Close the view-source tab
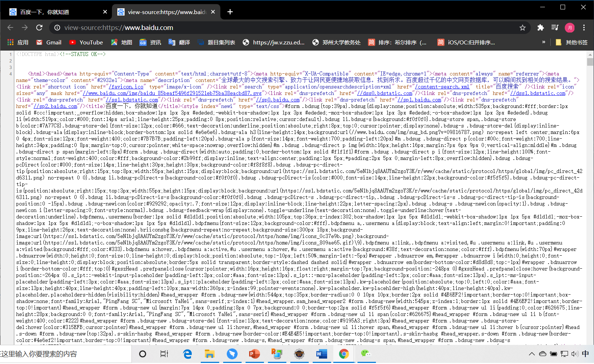This screenshot has height=364, width=594. click(x=213, y=12)
